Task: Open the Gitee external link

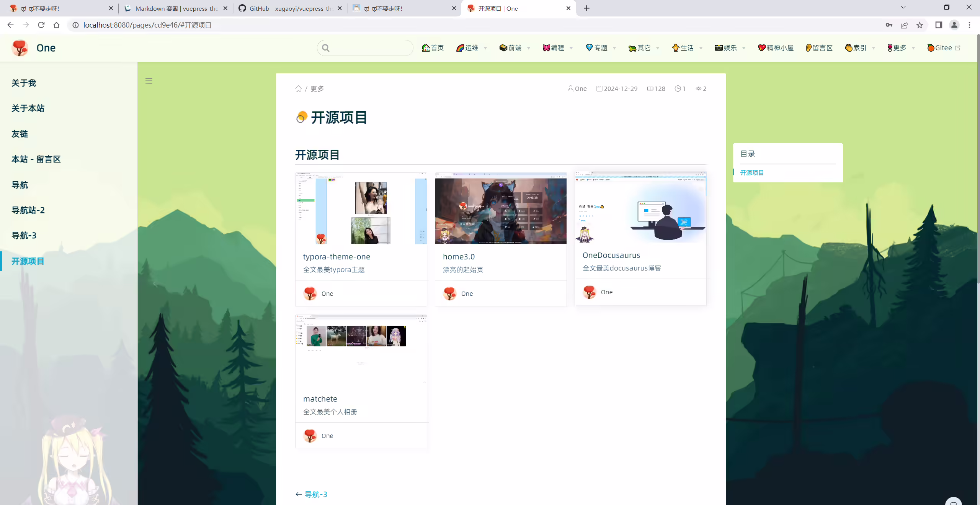Action: (944, 48)
